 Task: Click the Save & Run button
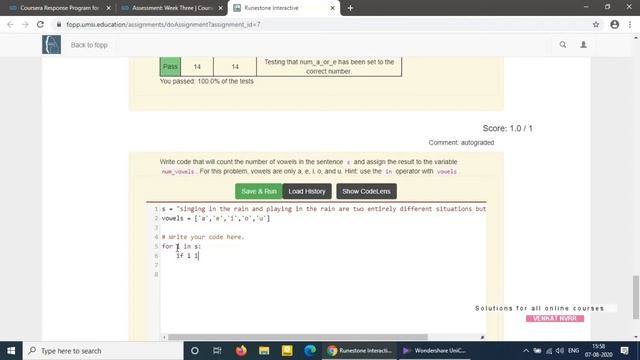(x=259, y=191)
